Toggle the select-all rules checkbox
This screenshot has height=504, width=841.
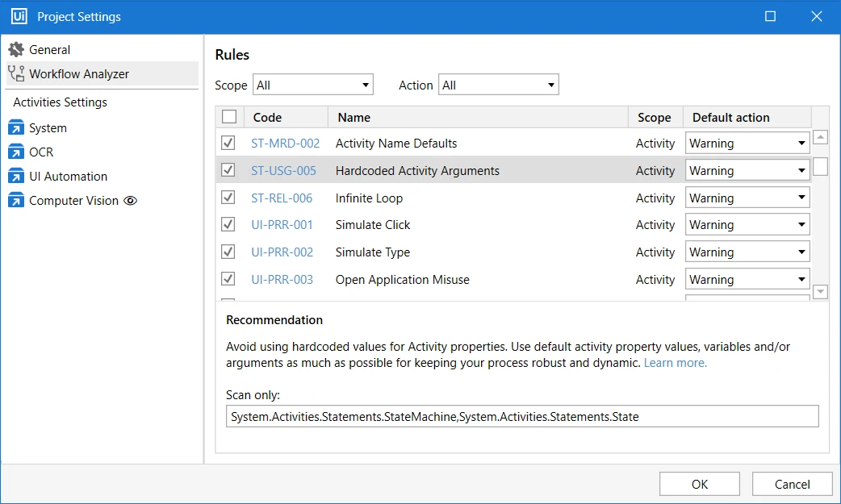pos(229,117)
